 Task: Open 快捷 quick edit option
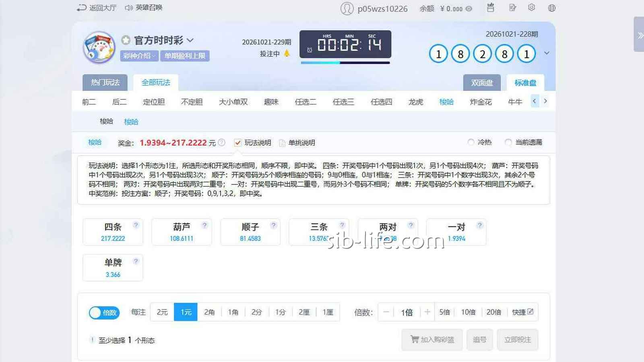(523, 312)
